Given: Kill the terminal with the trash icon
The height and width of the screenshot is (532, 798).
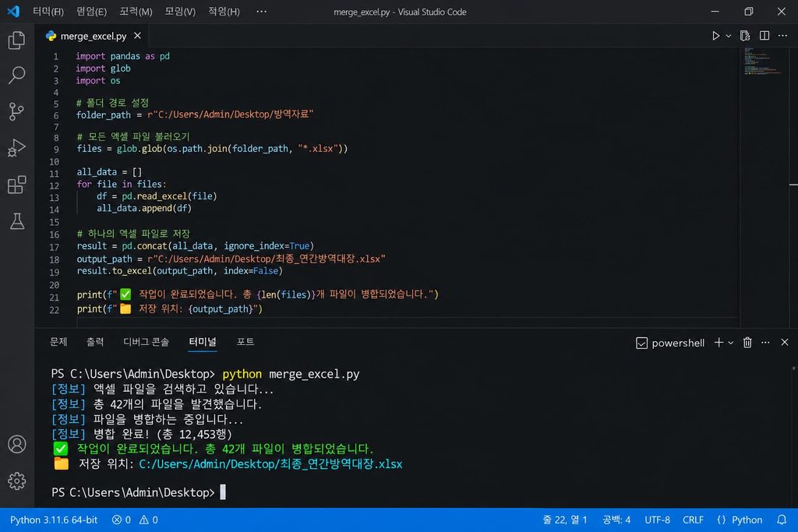Looking at the screenshot, I should (747, 342).
